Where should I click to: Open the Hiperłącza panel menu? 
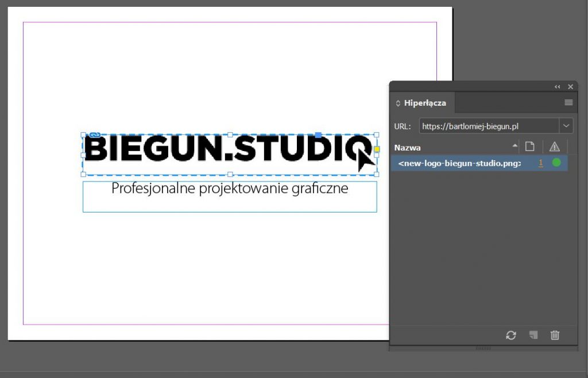click(568, 102)
